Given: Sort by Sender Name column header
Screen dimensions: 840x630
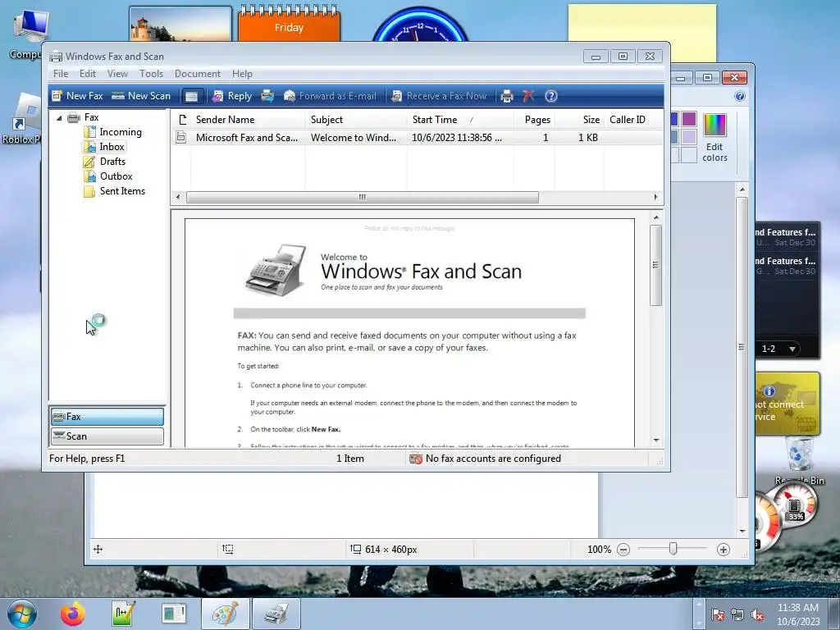Looking at the screenshot, I should click(x=248, y=120).
